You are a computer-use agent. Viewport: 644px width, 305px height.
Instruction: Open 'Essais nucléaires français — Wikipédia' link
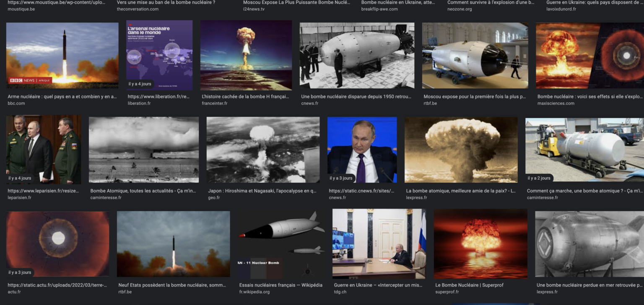point(280,285)
